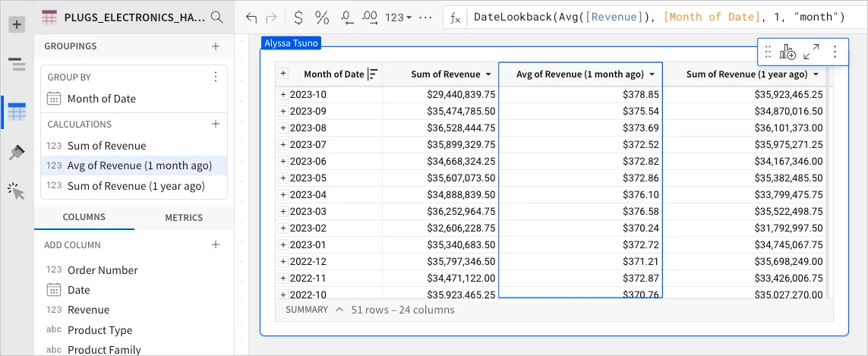Viewport: 868px width, 356px height.
Task: Click the add new element plus icon
Action: coord(17,24)
